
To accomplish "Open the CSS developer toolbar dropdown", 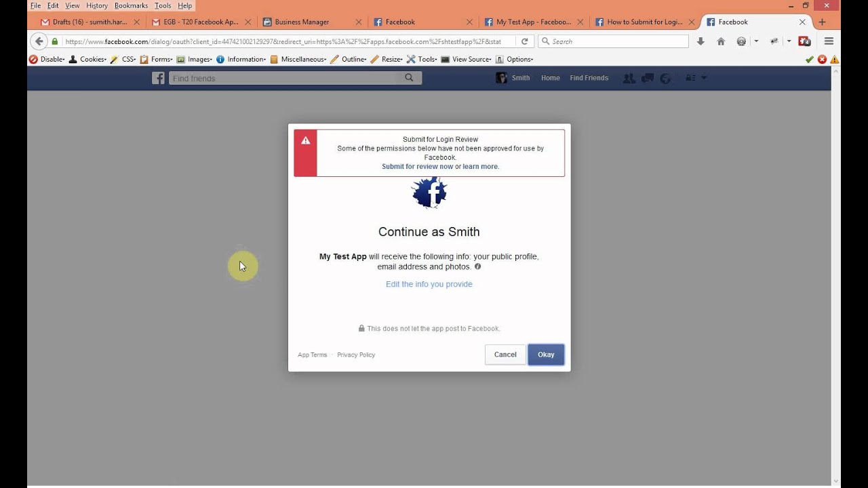I will (123, 59).
